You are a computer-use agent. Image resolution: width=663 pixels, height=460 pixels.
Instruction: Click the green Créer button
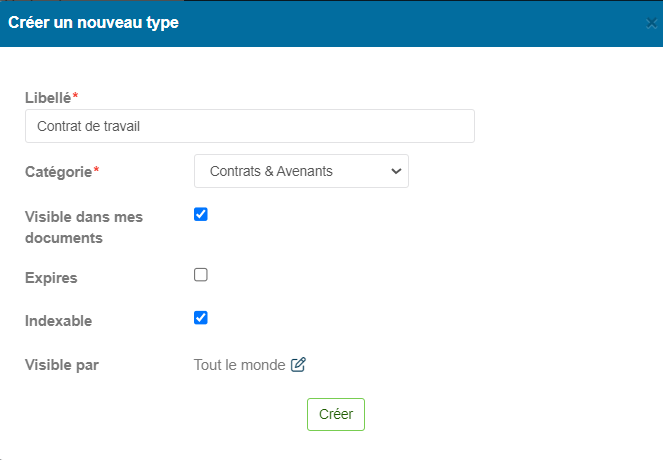coord(336,414)
